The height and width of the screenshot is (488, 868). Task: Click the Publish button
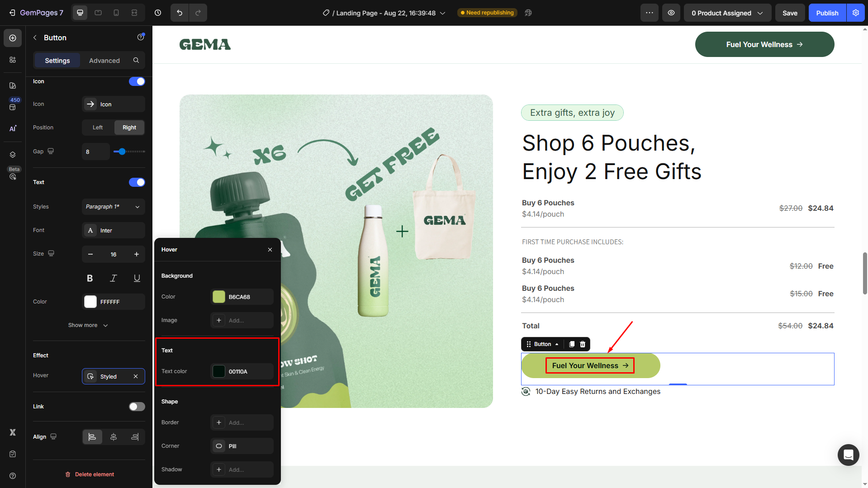click(827, 13)
